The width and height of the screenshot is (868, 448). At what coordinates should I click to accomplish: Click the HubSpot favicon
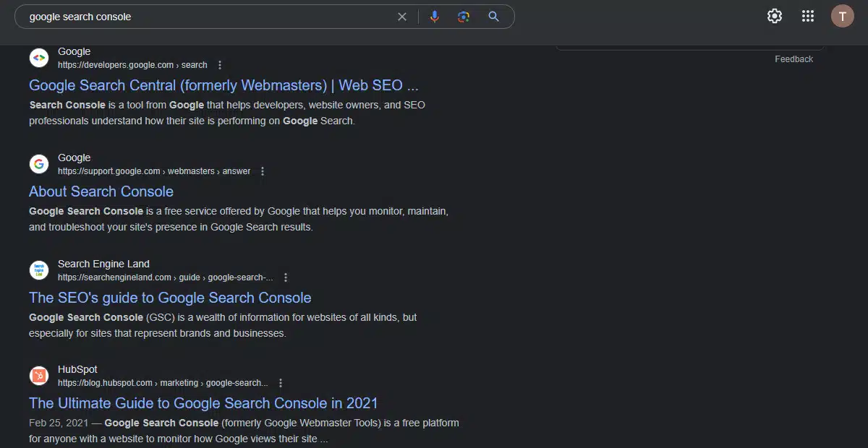(x=39, y=376)
